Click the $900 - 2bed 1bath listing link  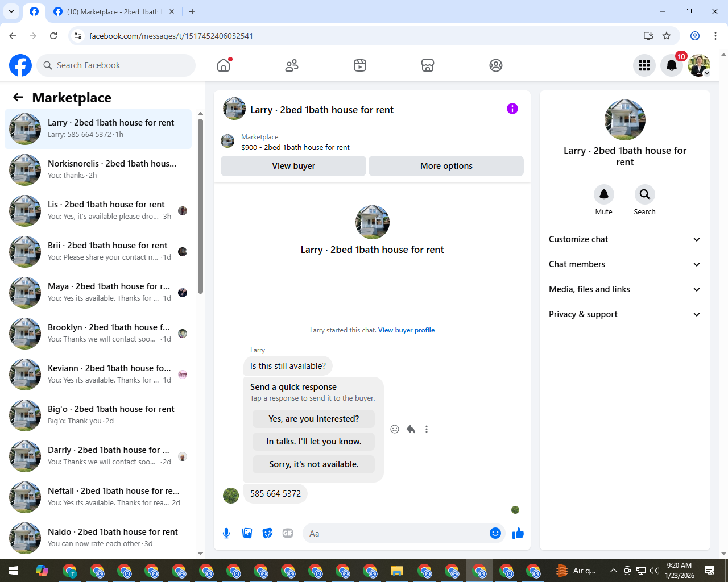coord(295,147)
